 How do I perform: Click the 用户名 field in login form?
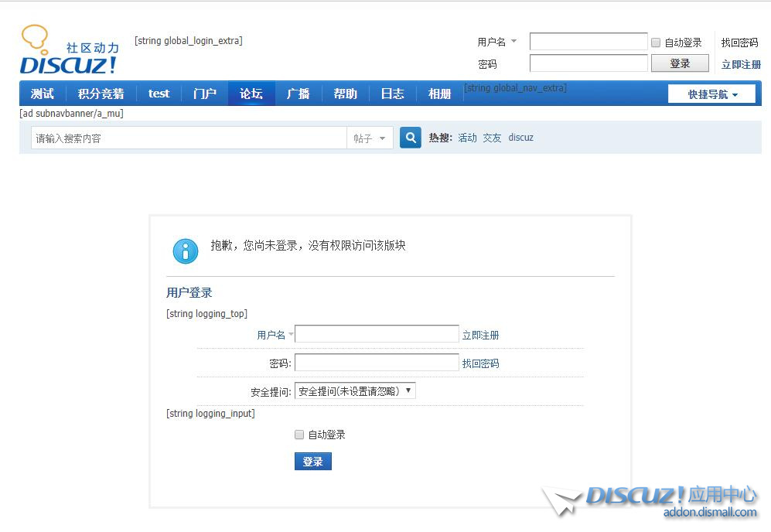coord(377,334)
